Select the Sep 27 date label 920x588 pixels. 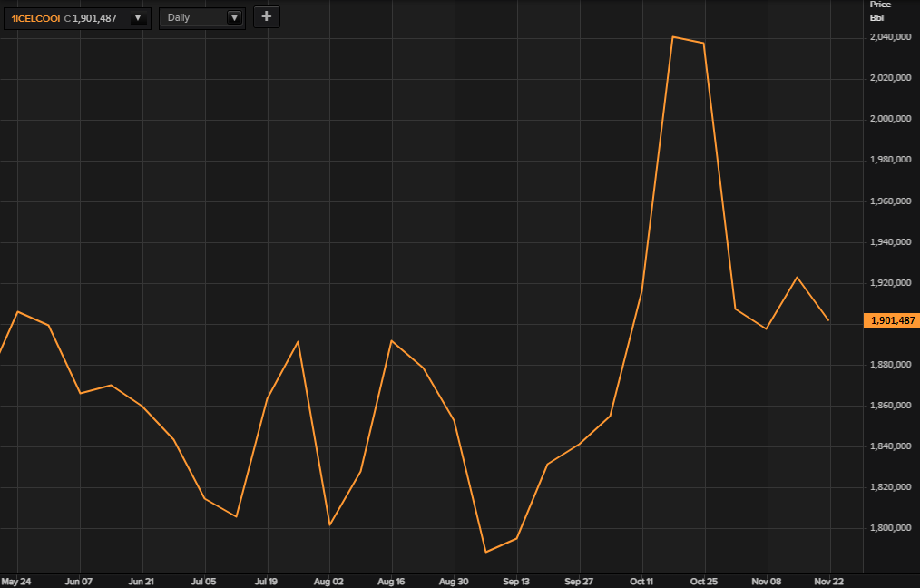pos(579,582)
